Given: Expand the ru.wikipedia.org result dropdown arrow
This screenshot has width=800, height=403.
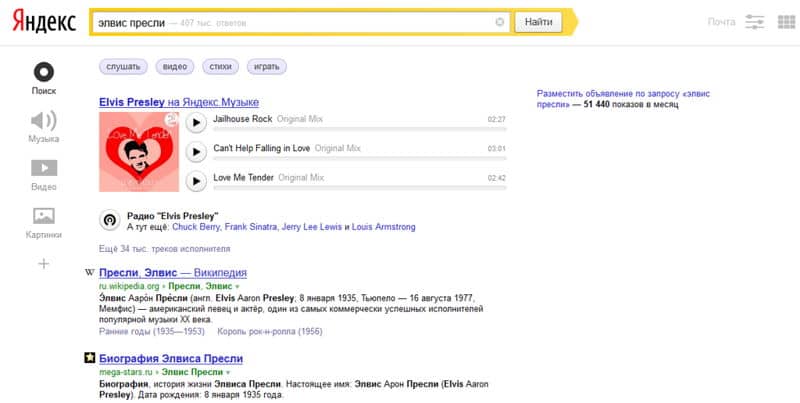Looking at the screenshot, I should (x=237, y=286).
